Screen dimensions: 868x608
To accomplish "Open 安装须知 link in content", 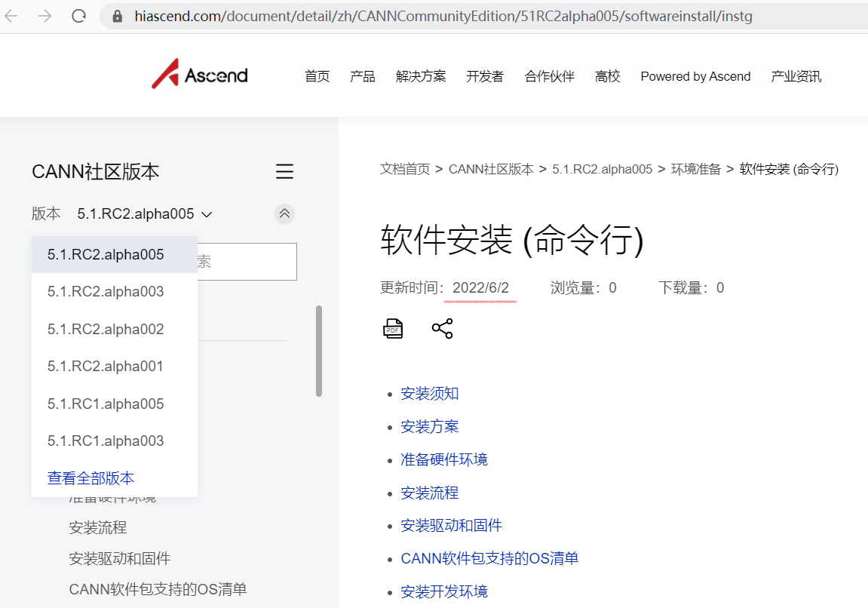I will pos(430,394).
